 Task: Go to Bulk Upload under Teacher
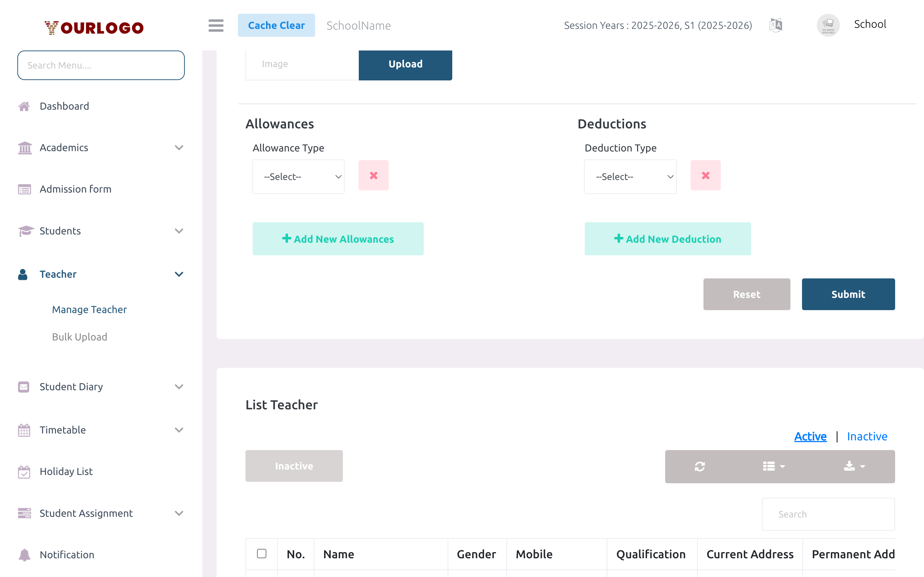79,336
